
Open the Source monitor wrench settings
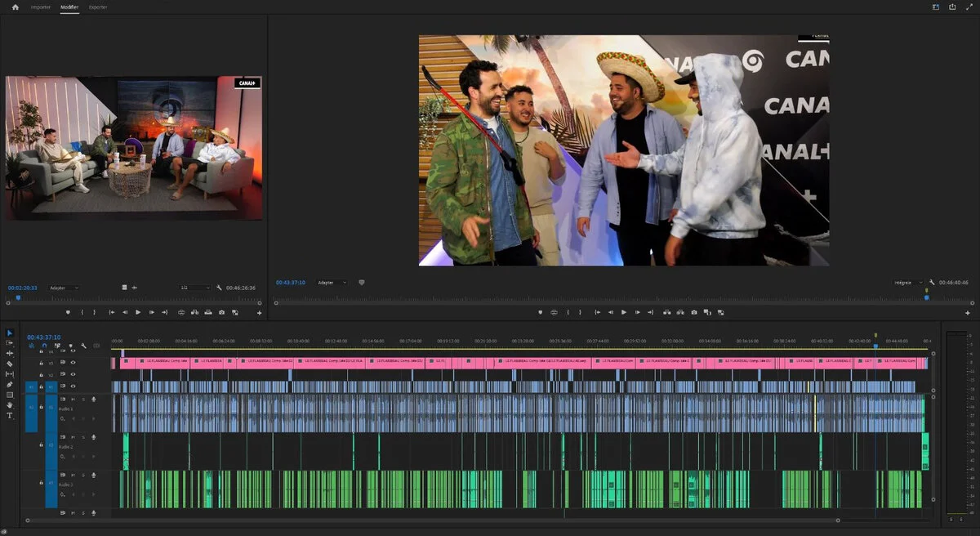click(x=219, y=288)
